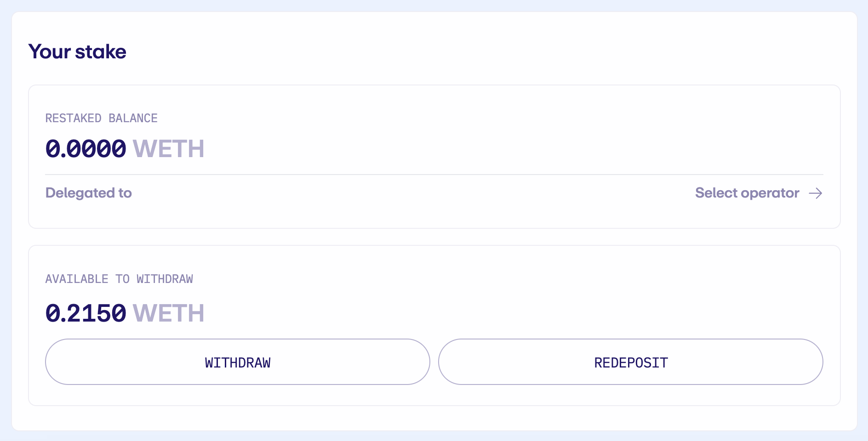The width and height of the screenshot is (868, 441).
Task: Click the divider line above "Delegated to"
Action: pyautogui.click(x=434, y=175)
